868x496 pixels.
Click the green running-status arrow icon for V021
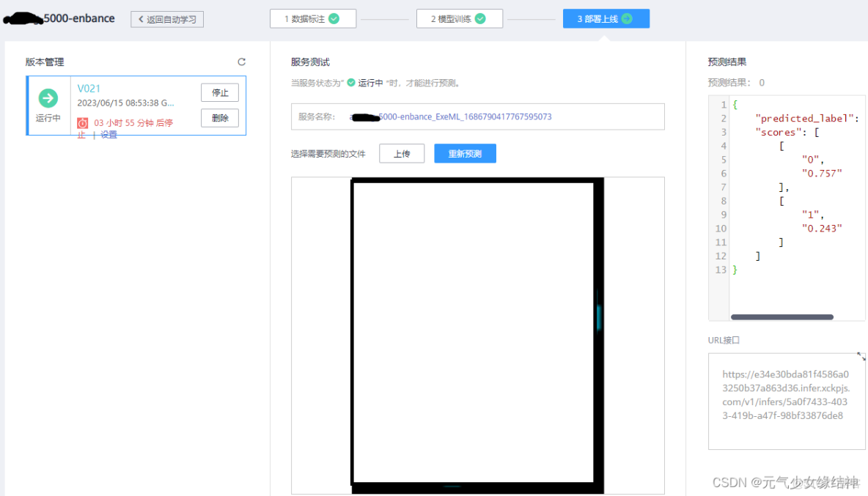click(x=47, y=95)
